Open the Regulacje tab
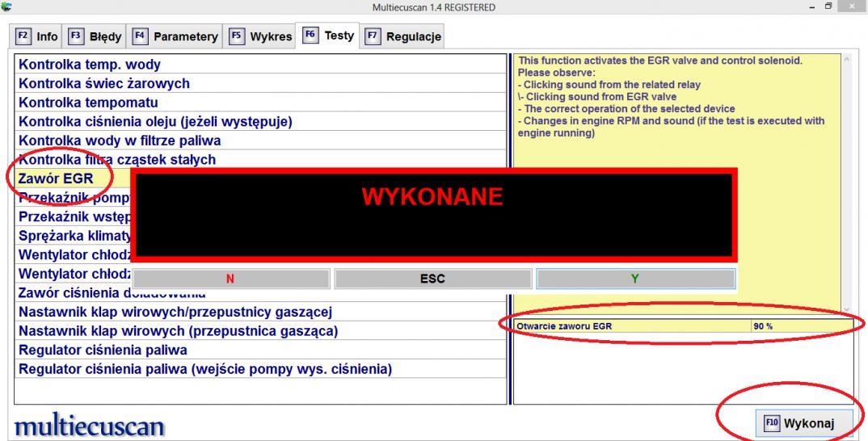The width and height of the screenshot is (868, 441). (x=402, y=36)
